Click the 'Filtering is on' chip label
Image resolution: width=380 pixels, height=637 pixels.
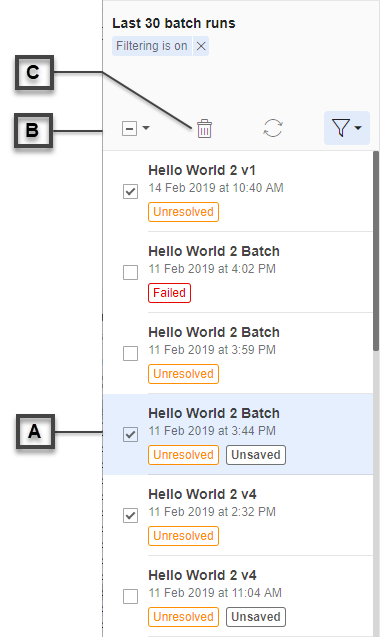point(152,46)
